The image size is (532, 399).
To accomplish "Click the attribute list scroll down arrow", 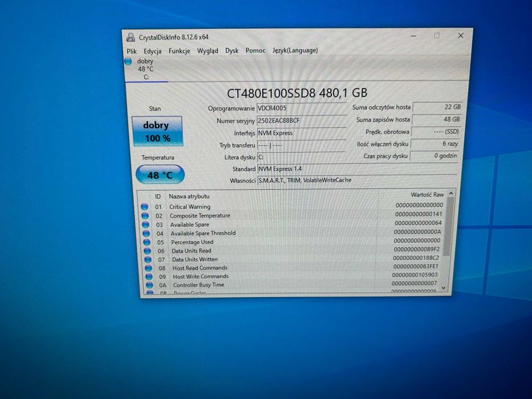I will tap(444, 288).
